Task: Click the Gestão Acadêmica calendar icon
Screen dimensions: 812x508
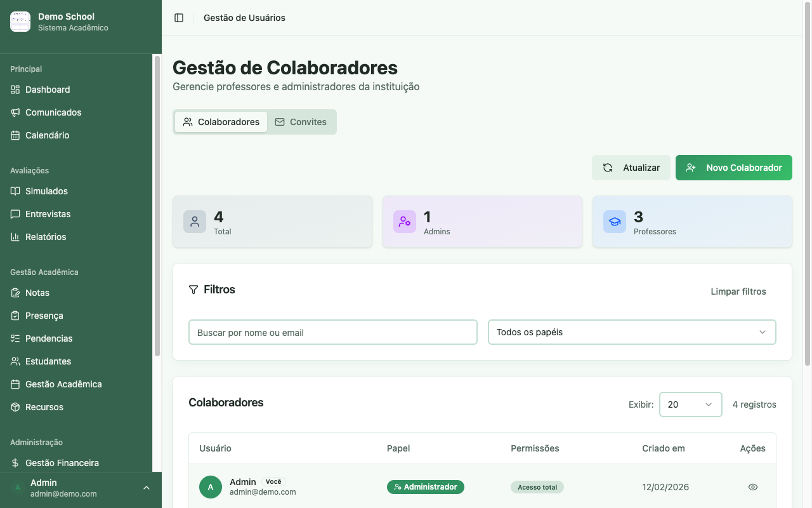Action: [x=15, y=384]
